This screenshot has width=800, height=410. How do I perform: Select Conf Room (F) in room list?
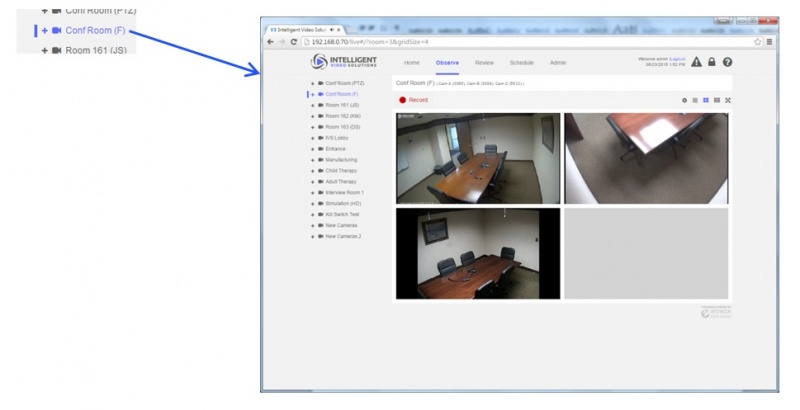pos(342,94)
